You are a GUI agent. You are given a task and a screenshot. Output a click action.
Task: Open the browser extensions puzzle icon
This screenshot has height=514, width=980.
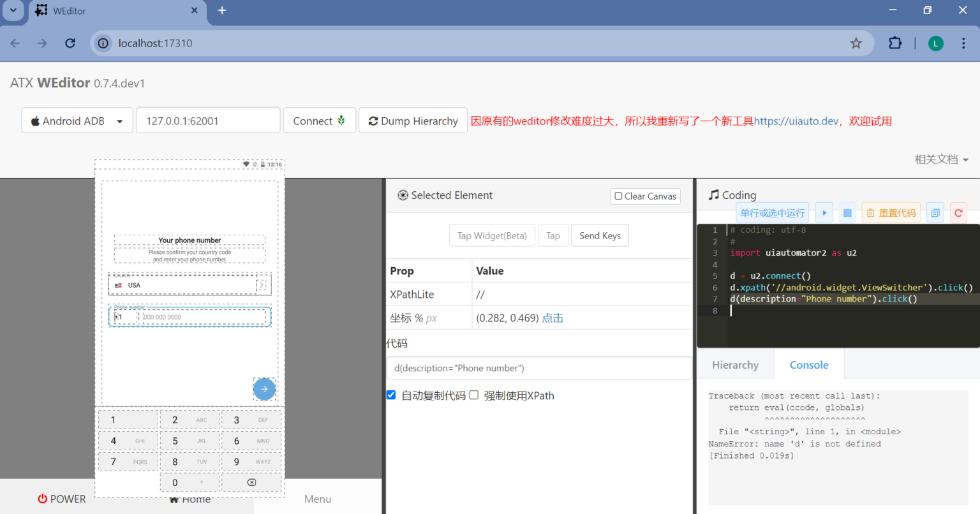[895, 43]
